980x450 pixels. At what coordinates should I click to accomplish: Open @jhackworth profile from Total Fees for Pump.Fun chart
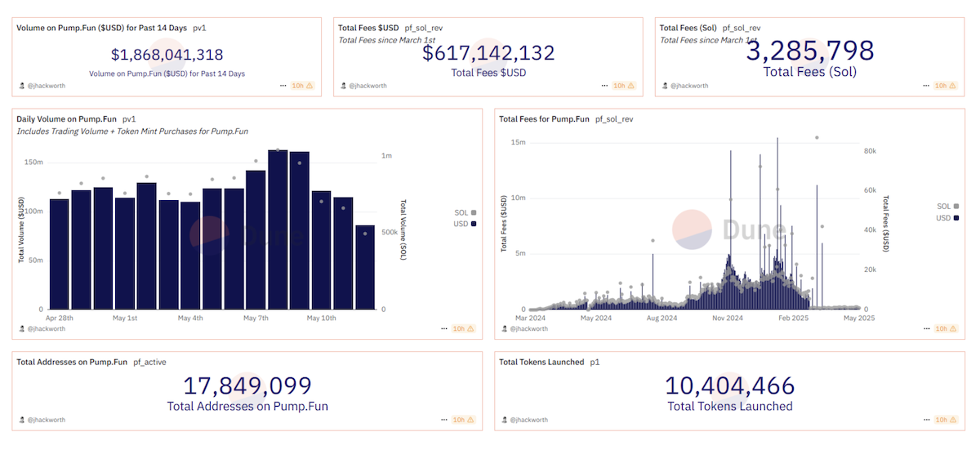point(528,328)
